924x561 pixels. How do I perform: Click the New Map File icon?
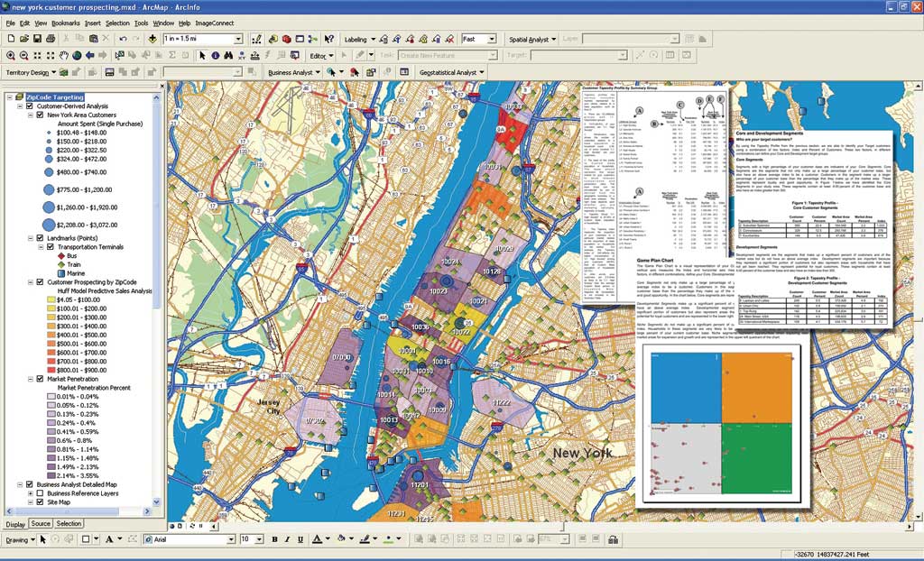click(x=11, y=39)
